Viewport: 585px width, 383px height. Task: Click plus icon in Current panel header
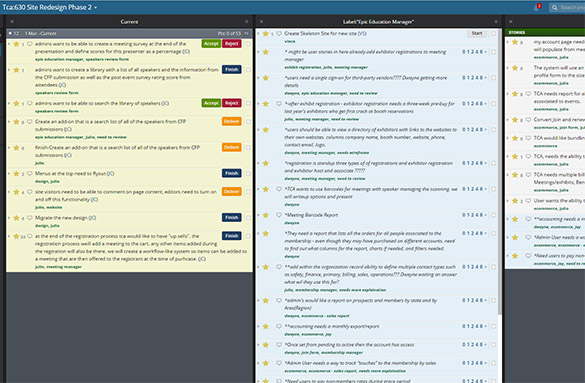246,22
